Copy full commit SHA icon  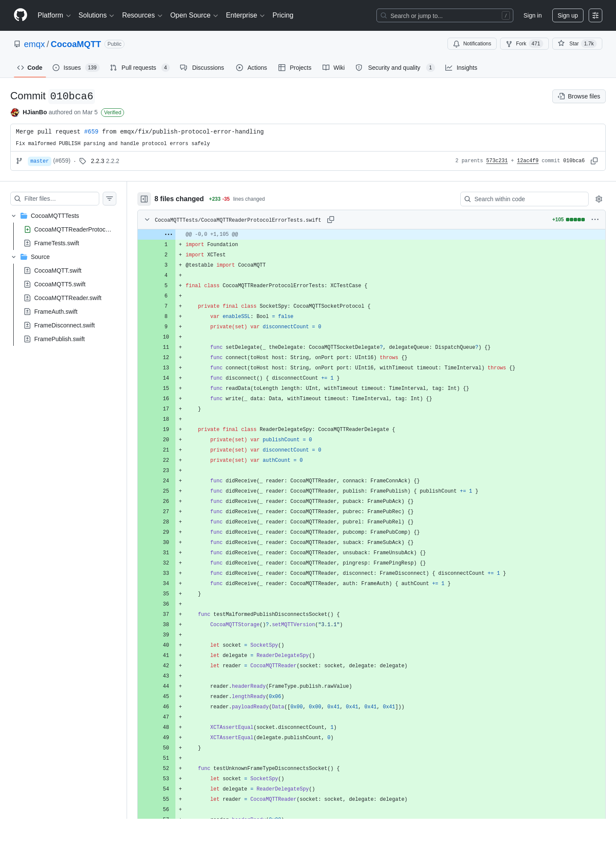594,161
